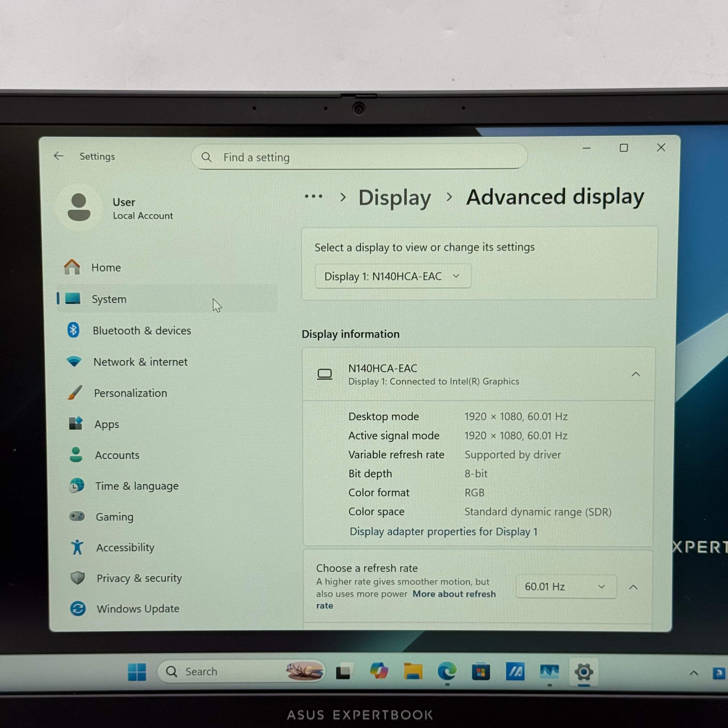Screen dimensions: 728x728
Task: Open Task View from the taskbar
Action: (x=343, y=672)
